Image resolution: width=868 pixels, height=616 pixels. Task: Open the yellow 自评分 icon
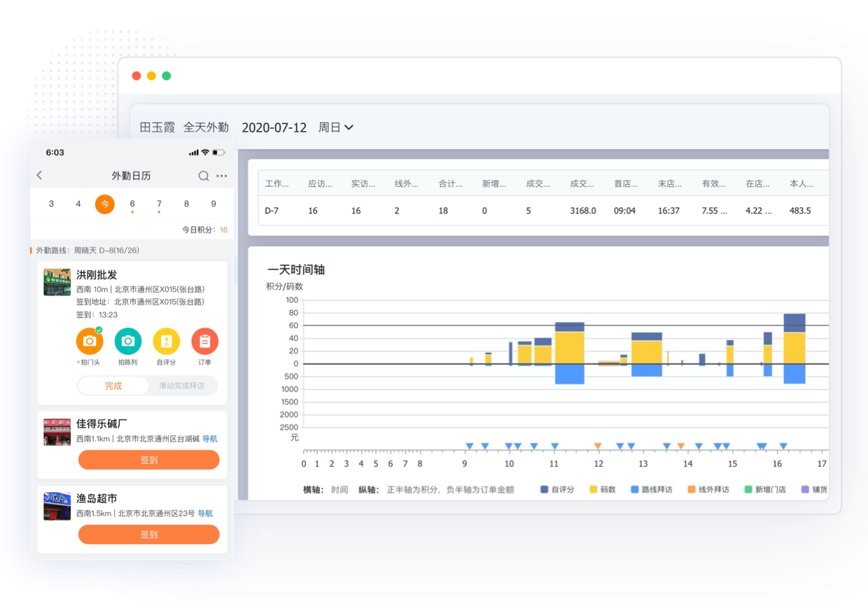click(167, 342)
